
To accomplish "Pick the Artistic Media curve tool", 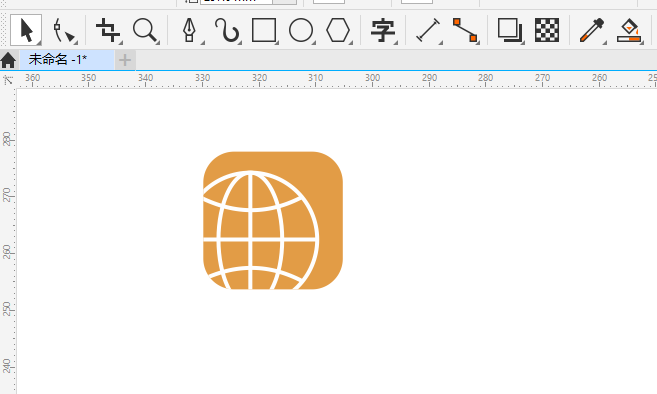I will click(x=227, y=30).
